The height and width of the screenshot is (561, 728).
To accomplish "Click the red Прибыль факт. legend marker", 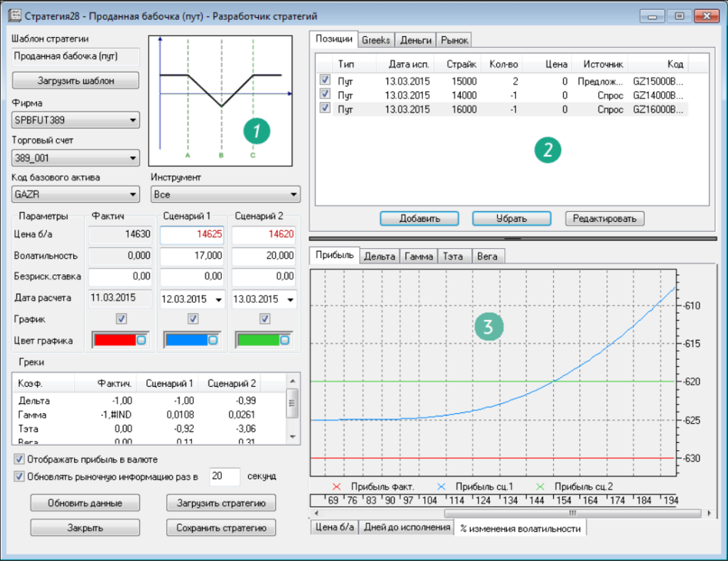I will pyautogui.click(x=337, y=487).
